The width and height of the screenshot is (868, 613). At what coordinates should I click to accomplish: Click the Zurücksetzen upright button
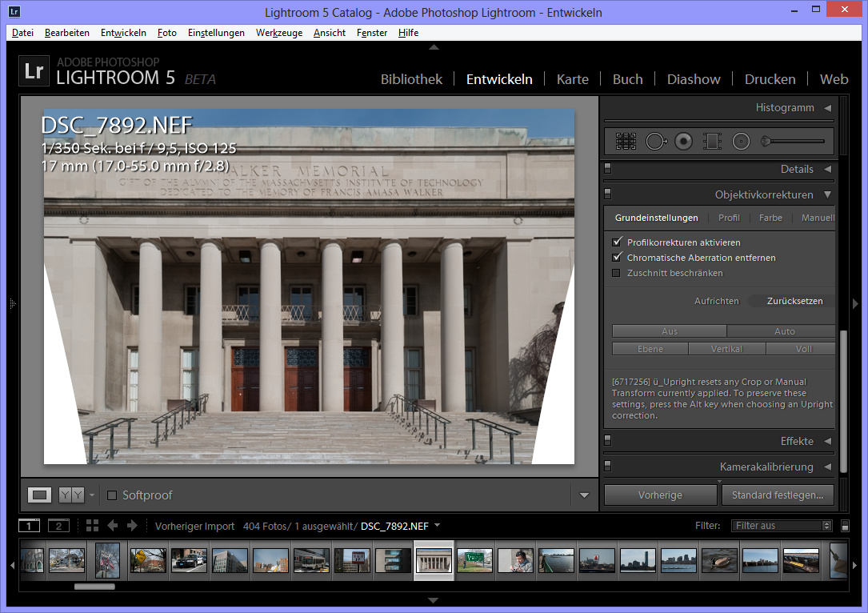coord(794,301)
